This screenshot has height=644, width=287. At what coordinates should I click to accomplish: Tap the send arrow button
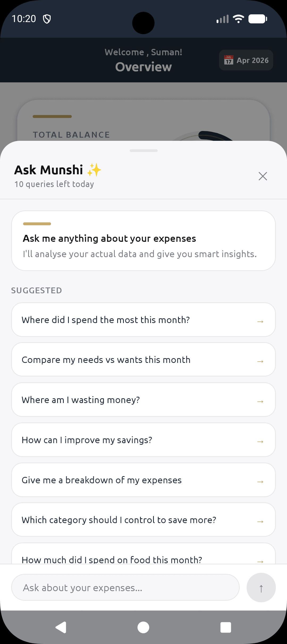(x=261, y=587)
